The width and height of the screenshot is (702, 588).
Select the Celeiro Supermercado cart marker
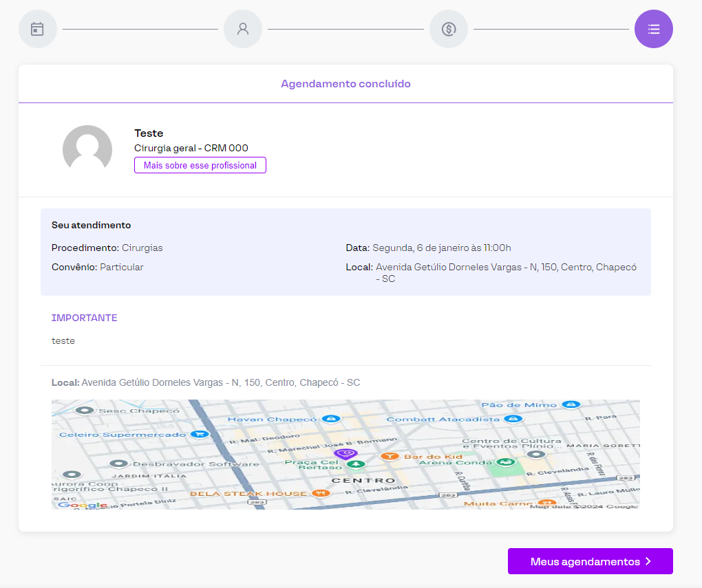click(199, 434)
